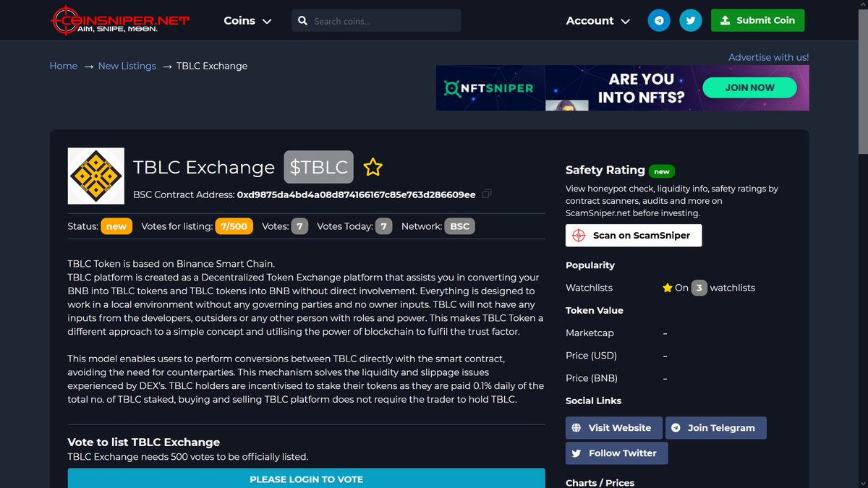Click the Visit Website button
Image resolution: width=868 pixels, height=488 pixels.
coord(613,427)
